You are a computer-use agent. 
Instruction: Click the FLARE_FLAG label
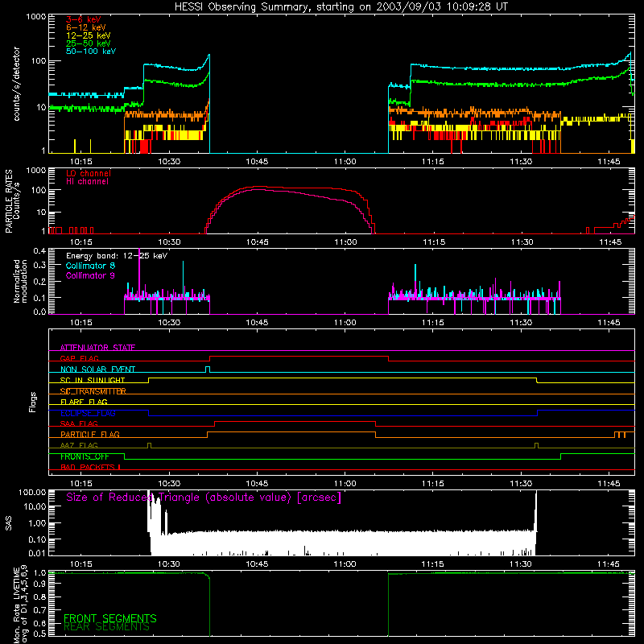(84, 402)
